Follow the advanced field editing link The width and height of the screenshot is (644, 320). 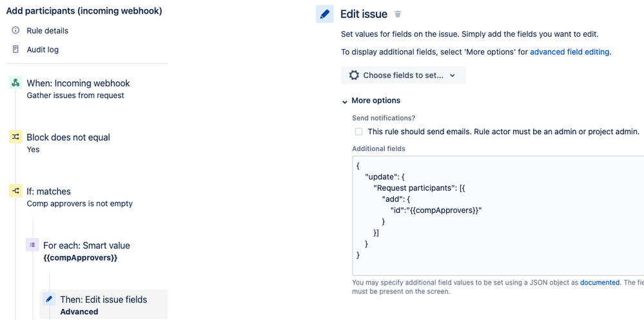pos(570,52)
